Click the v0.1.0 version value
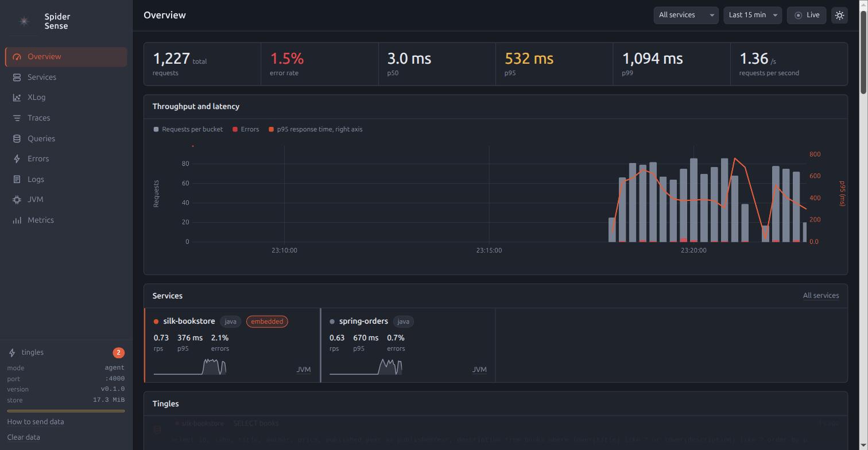The image size is (868, 450). pos(113,389)
